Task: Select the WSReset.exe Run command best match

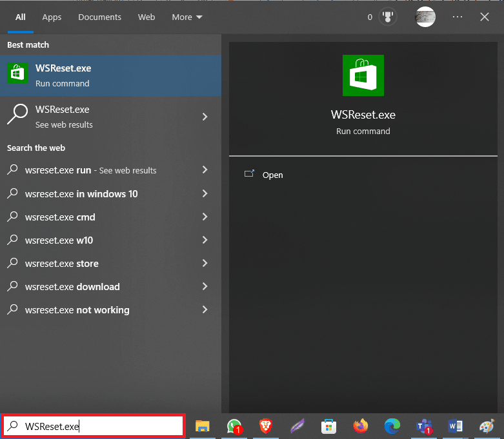Action: pyautogui.click(x=110, y=75)
